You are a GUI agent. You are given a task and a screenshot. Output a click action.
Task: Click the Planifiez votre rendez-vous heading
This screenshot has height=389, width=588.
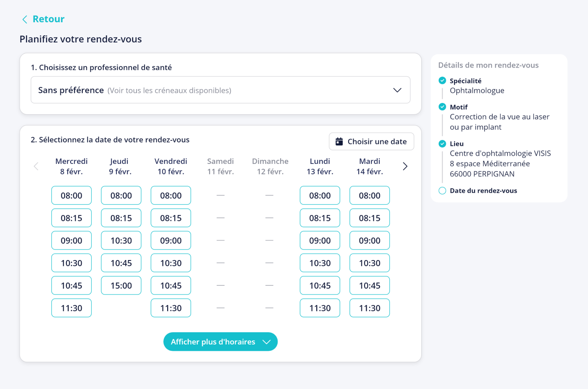tap(81, 39)
